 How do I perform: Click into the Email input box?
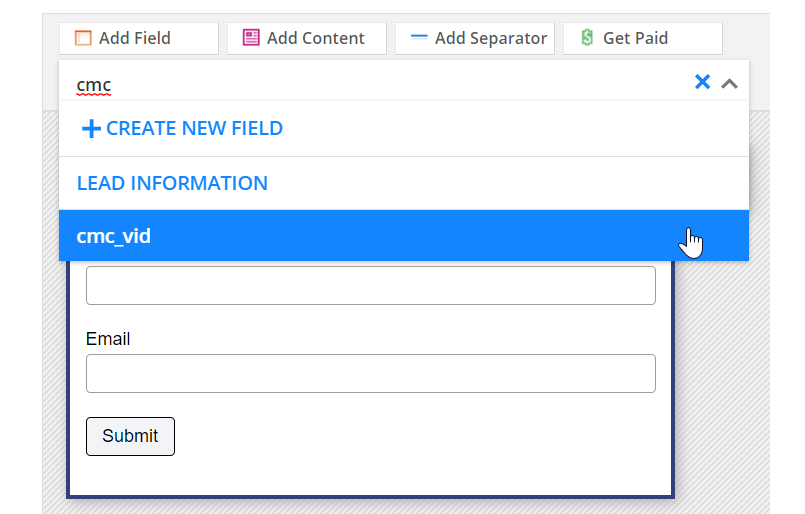(x=370, y=373)
